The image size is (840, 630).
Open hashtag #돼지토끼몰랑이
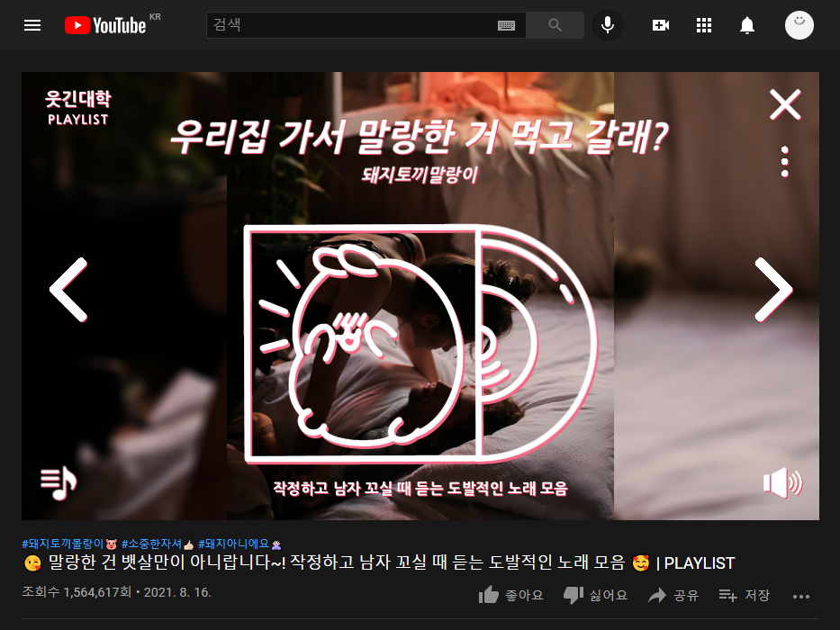point(69,544)
